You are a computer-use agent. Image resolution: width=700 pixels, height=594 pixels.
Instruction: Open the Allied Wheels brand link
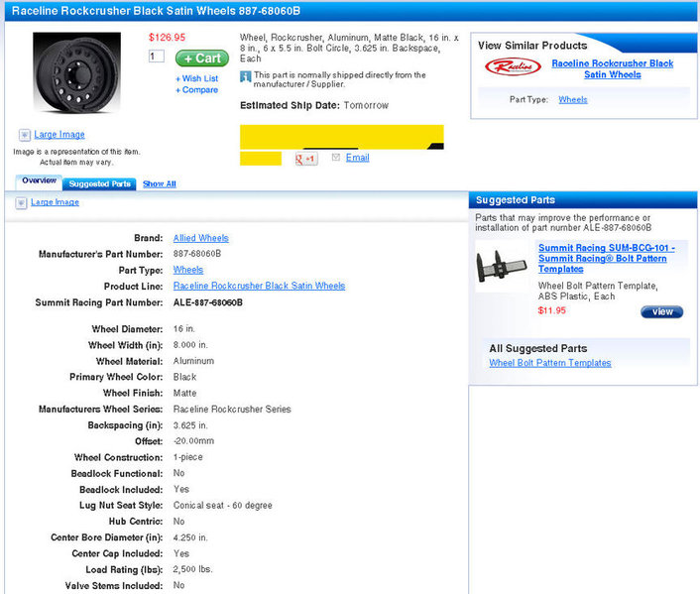click(x=201, y=238)
